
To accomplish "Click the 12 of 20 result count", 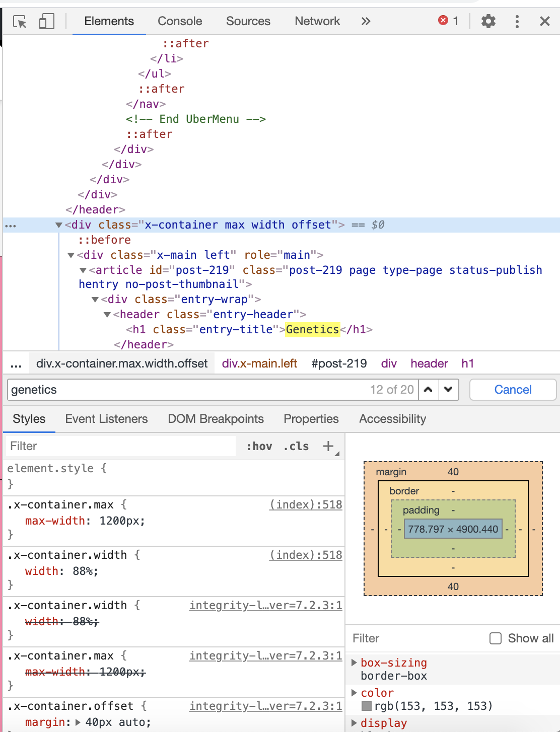I will point(392,390).
